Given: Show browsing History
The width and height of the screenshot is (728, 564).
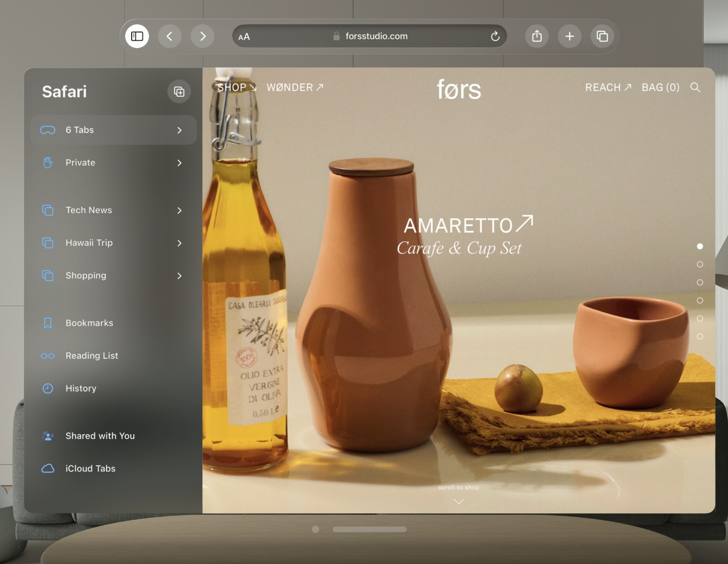Looking at the screenshot, I should coord(113,389).
